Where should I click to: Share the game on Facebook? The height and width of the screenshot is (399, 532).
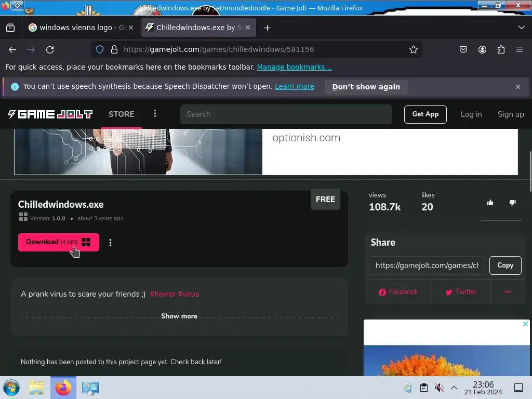(398, 292)
